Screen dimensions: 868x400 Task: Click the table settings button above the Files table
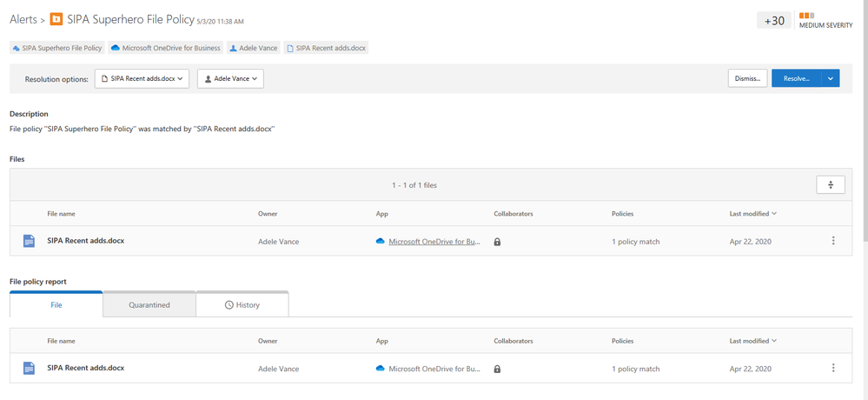coord(831,185)
